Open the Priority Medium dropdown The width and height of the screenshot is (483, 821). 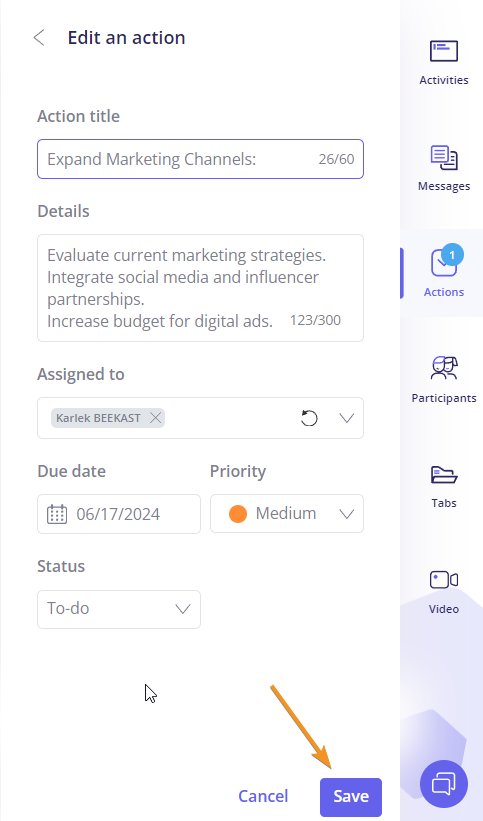click(x=287, y=514)
